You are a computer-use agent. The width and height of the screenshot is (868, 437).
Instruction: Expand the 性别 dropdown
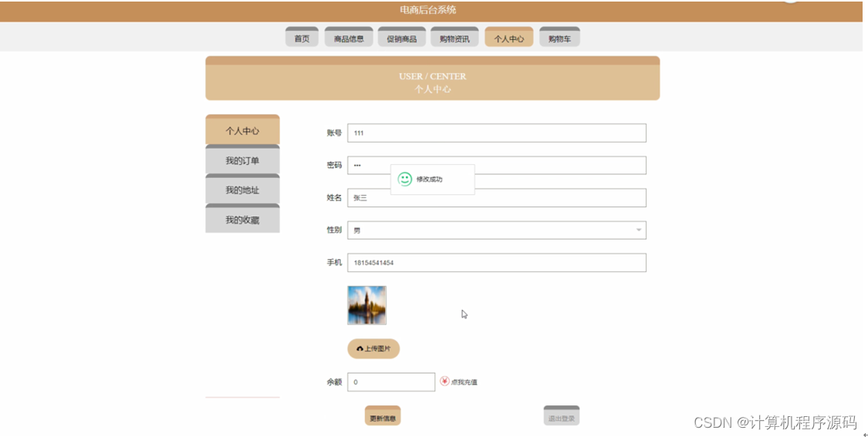pos(497,230)
